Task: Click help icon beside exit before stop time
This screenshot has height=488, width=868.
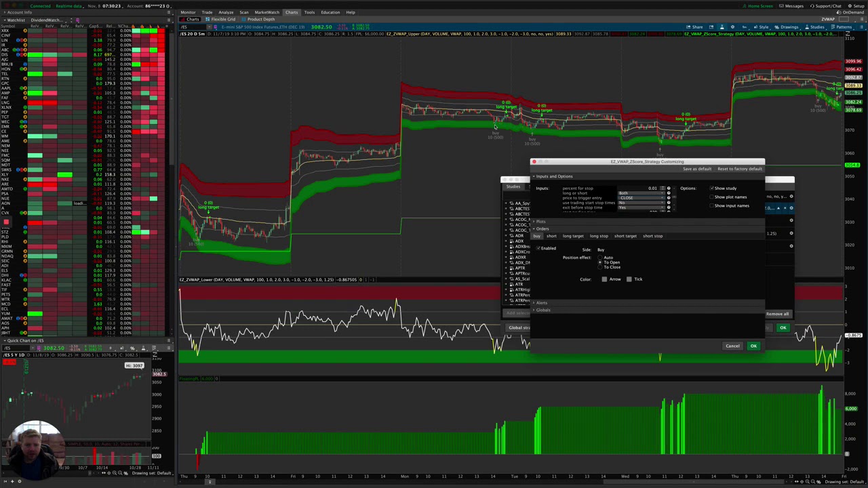Action: (669, 208)
